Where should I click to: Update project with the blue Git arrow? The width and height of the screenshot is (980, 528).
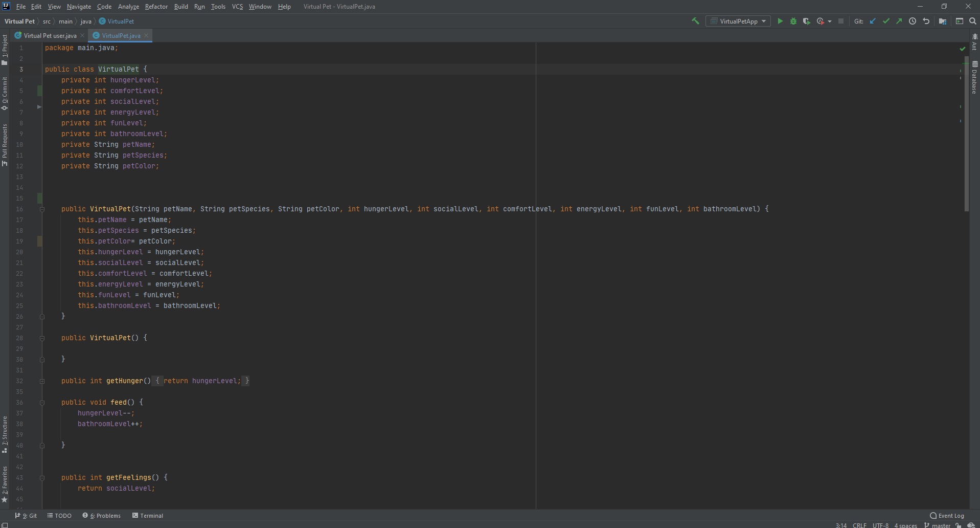(873, 21)
